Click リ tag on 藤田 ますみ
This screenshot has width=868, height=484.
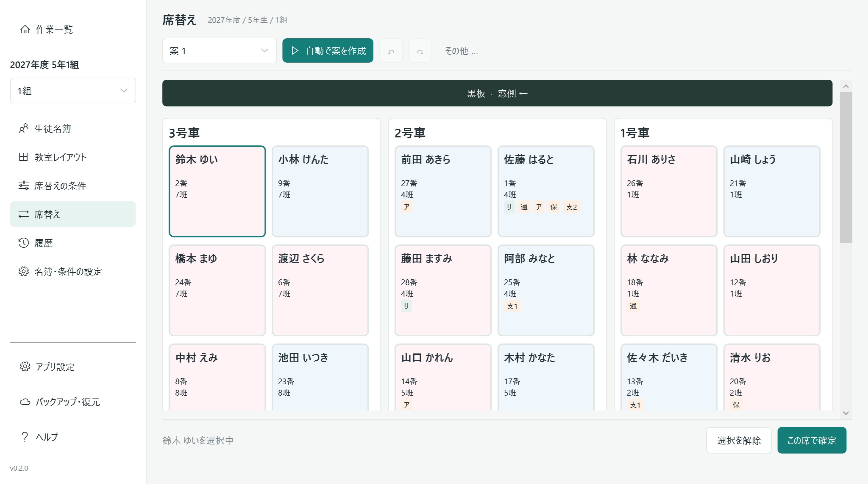[x=406, y=306]
